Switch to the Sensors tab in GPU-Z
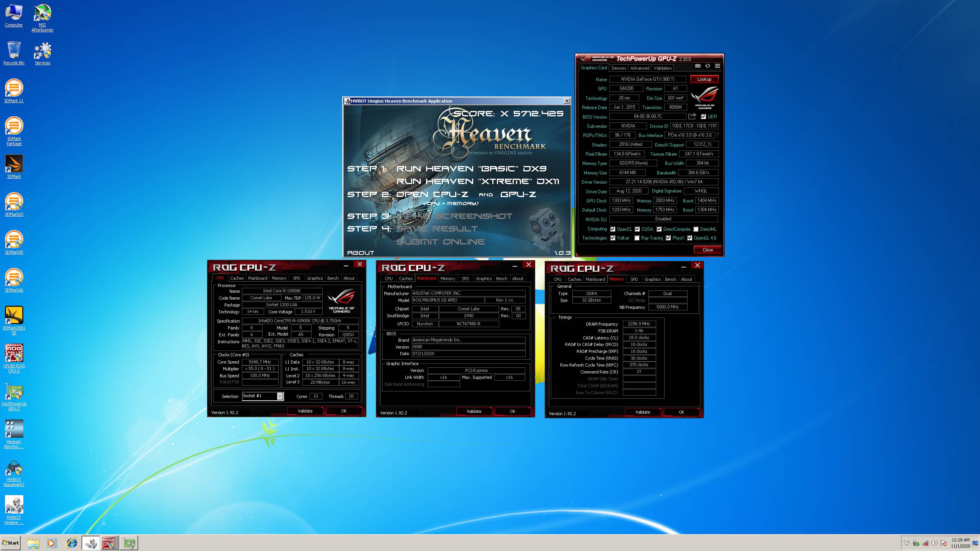The height and width of the screenshot is (551, 980). pyautogui.click(x=619, y=68)
